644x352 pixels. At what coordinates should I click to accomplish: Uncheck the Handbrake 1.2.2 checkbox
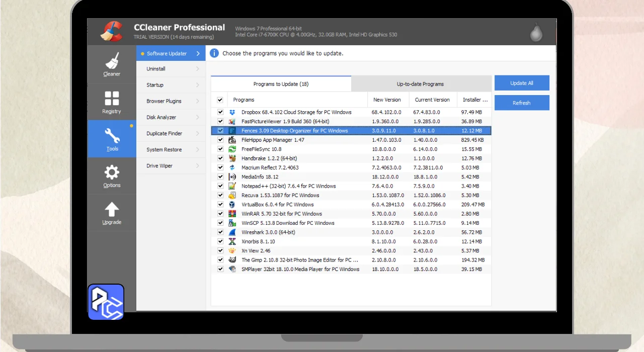coord(220,158)
